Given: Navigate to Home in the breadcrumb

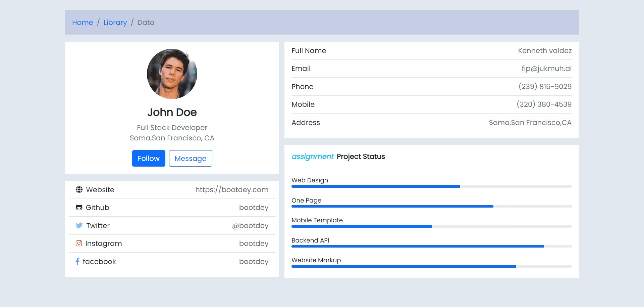Looking at the screenshot, I should pos(83,22).
